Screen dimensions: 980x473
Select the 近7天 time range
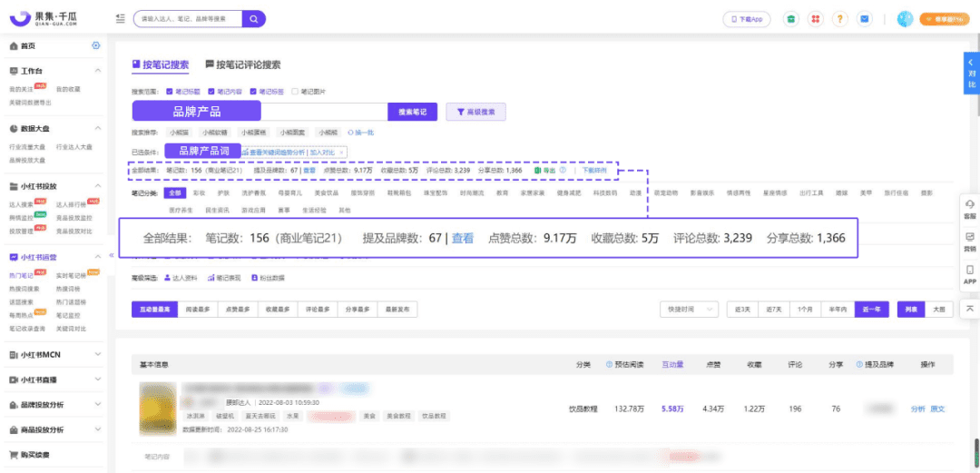(774, 310)
